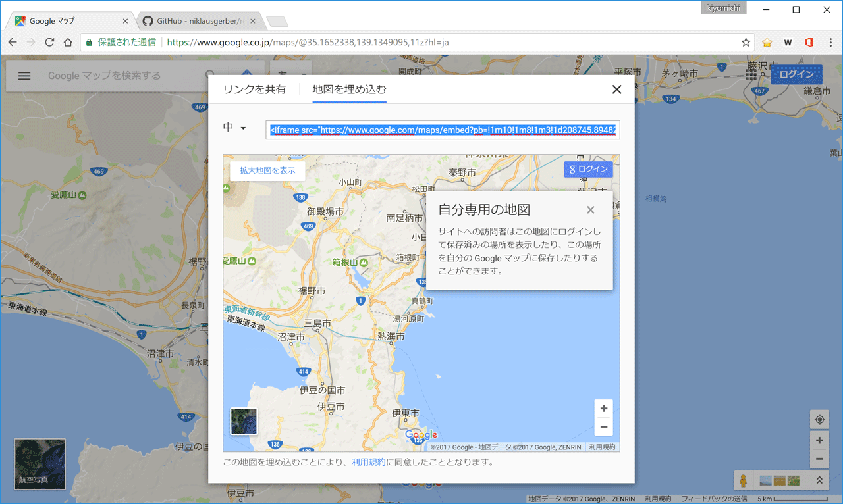Open the Google apps grid icon

click(x=752, y=74)
